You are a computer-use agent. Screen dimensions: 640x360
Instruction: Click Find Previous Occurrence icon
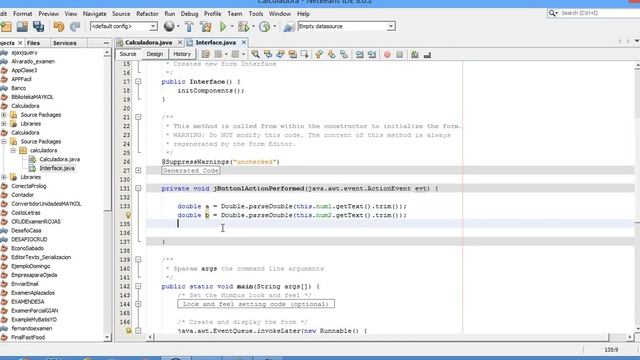click(x=268, y=54)
